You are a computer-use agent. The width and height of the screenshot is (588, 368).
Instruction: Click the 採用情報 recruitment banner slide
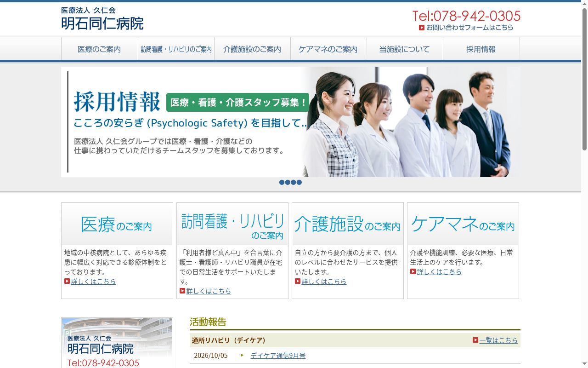pyautogui.click(x=291, y=122)
